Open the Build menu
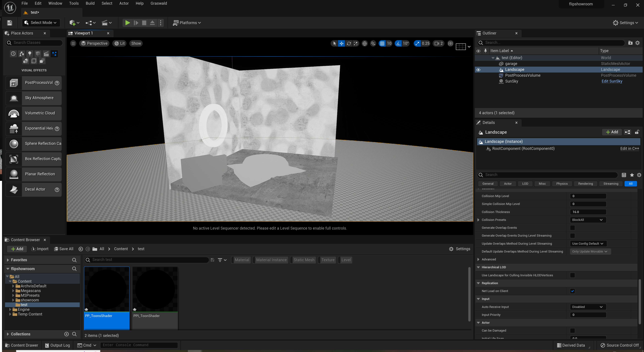 (90, 3)
